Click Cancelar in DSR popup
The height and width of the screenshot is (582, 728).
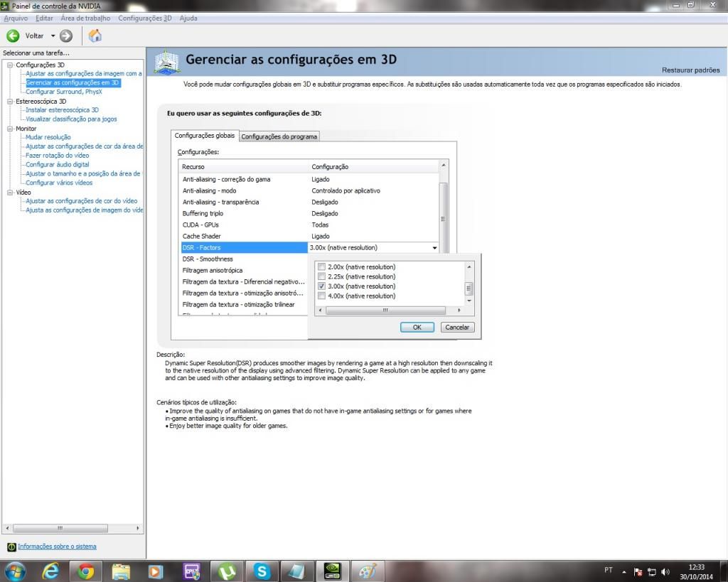(457, 327)
